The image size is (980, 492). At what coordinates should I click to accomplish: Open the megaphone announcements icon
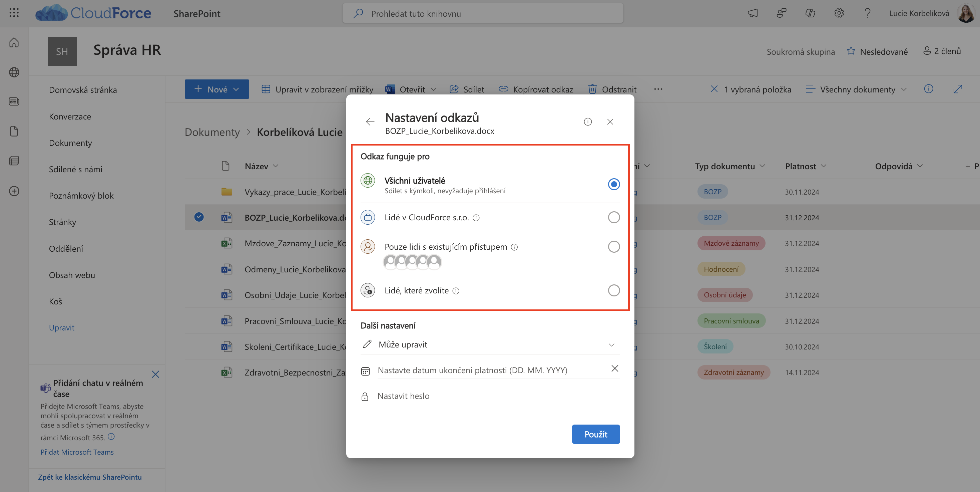753,13
